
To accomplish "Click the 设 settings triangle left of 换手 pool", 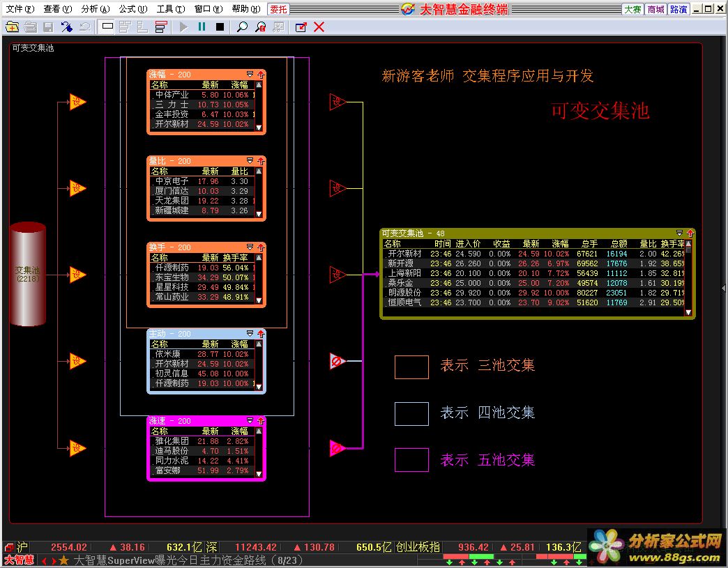I will click(x=77, y=275).
